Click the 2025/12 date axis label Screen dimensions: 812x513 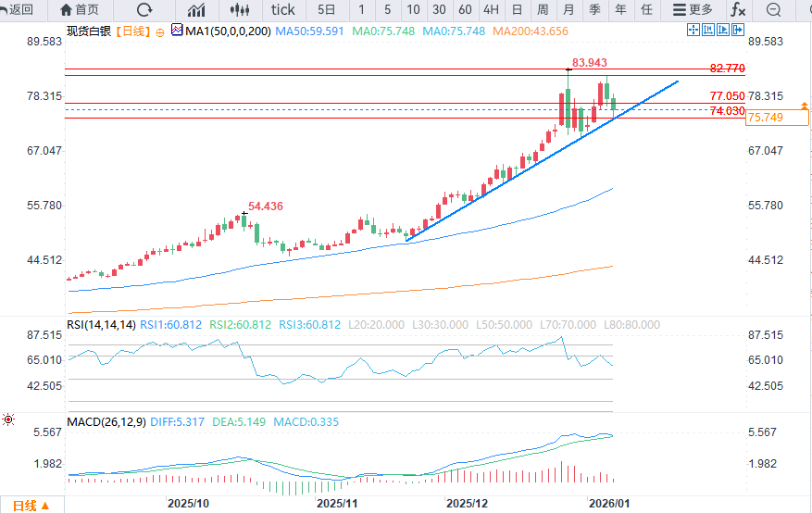tap(467, 503)
